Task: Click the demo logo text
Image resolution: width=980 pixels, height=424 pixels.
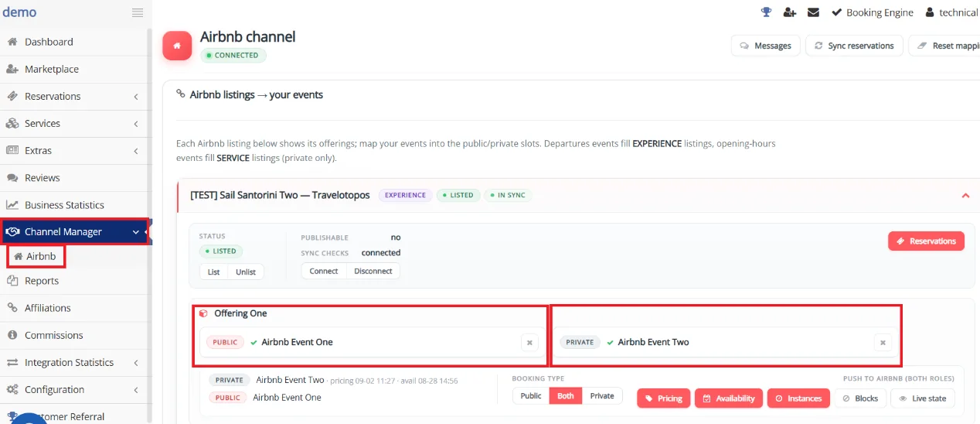Action: click(19, 12)
